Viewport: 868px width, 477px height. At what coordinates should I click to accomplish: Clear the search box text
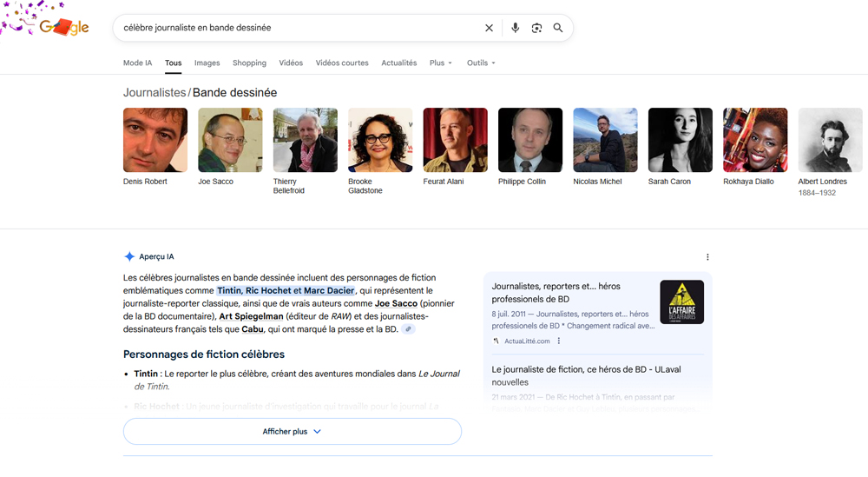coord(489,28)
